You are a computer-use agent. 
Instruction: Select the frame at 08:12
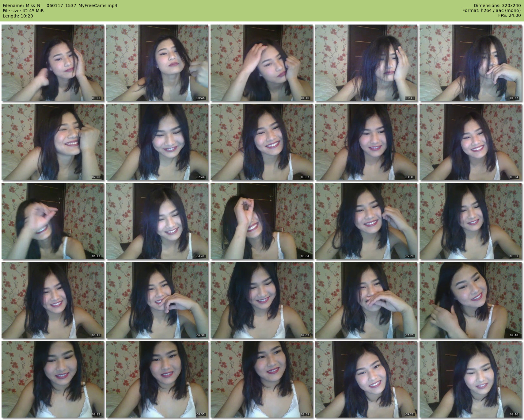53,379
